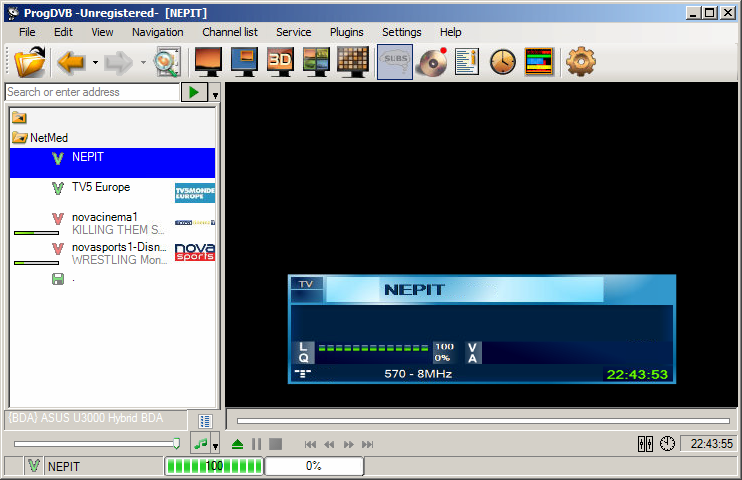Click the WRESTLING Mon... program text
Screen dimensions: 742x480
(119, 259)
